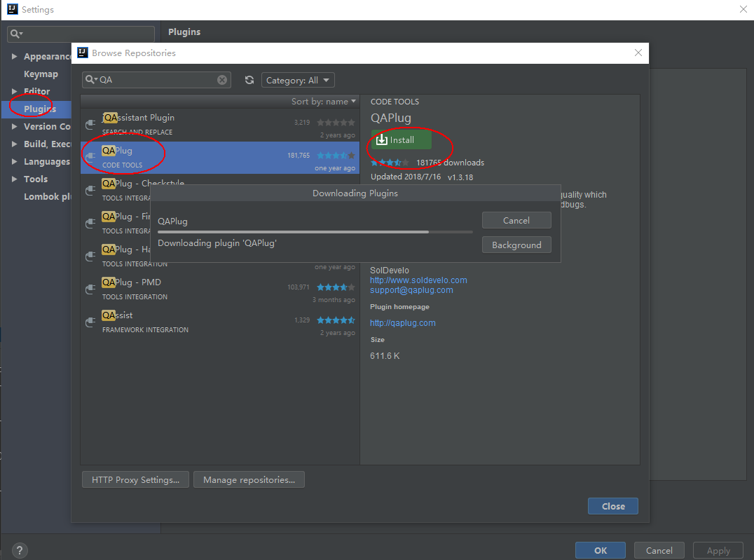
Task: Select the QAPlug - PMD list entry
Action: click(x=220, y=289)
